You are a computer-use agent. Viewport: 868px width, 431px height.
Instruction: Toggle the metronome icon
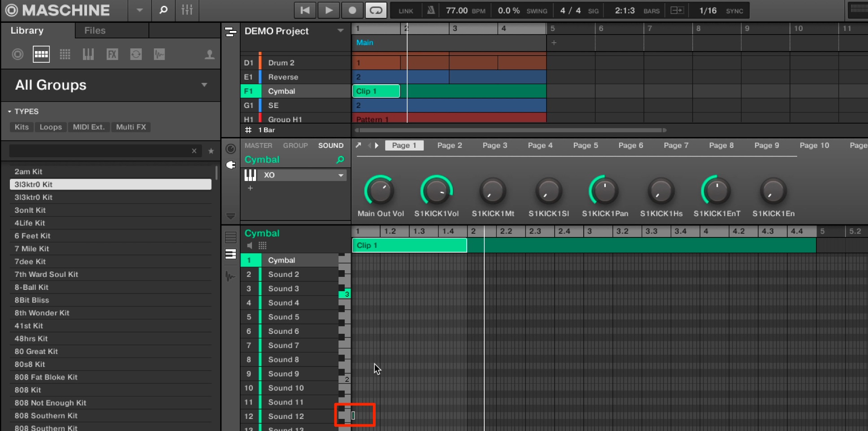coord(431,10)
